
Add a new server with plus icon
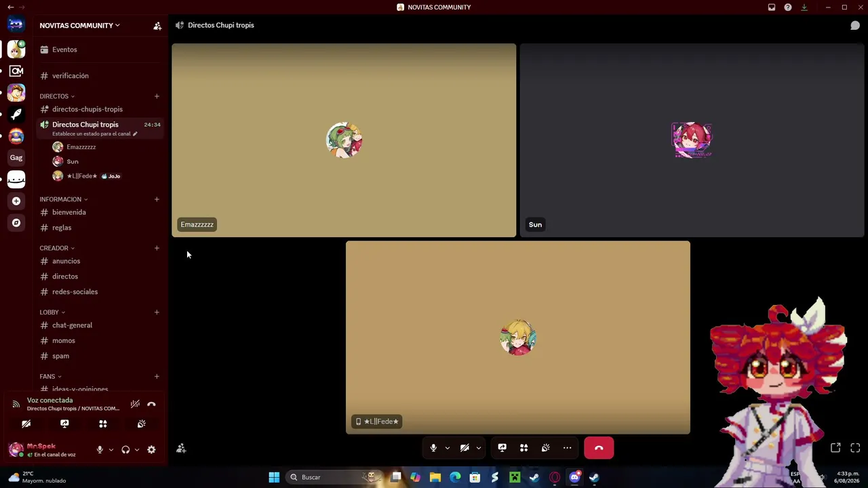pyautogui.click(x=16, y=201)
